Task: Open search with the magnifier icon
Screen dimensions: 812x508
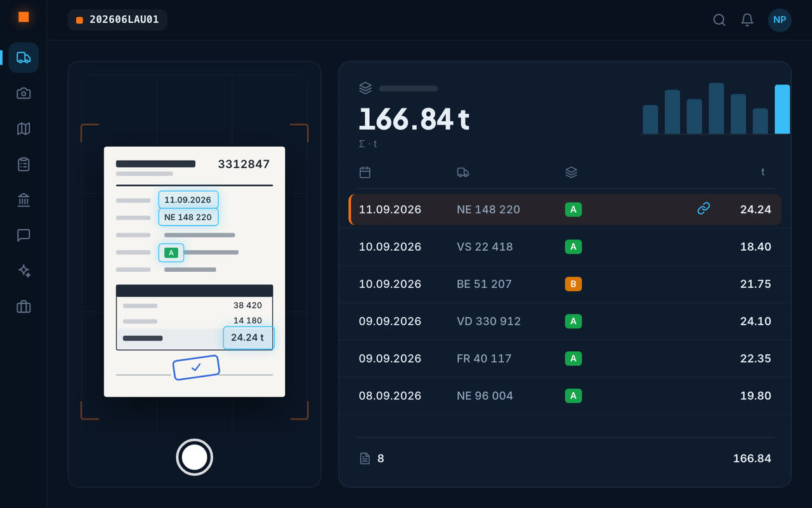Action: (719, 20)
